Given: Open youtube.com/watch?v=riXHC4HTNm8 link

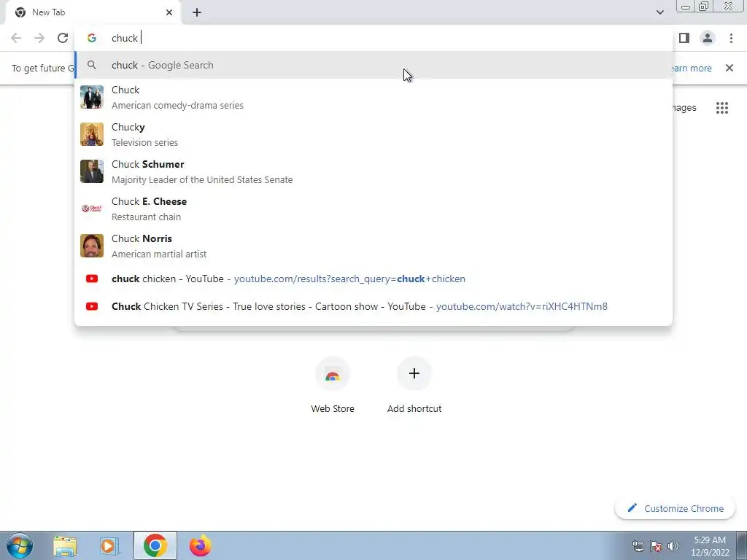Looking at the screenshot, I should 522,307.
